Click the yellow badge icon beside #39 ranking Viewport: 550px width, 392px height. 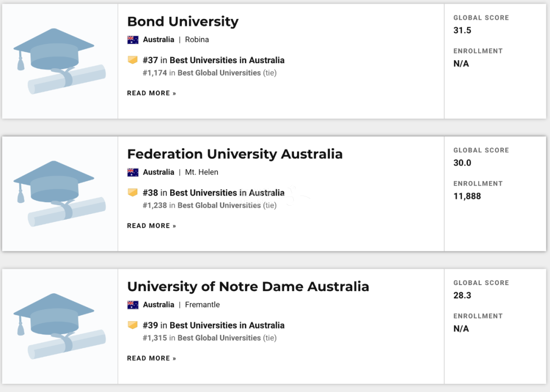point(132,325)
